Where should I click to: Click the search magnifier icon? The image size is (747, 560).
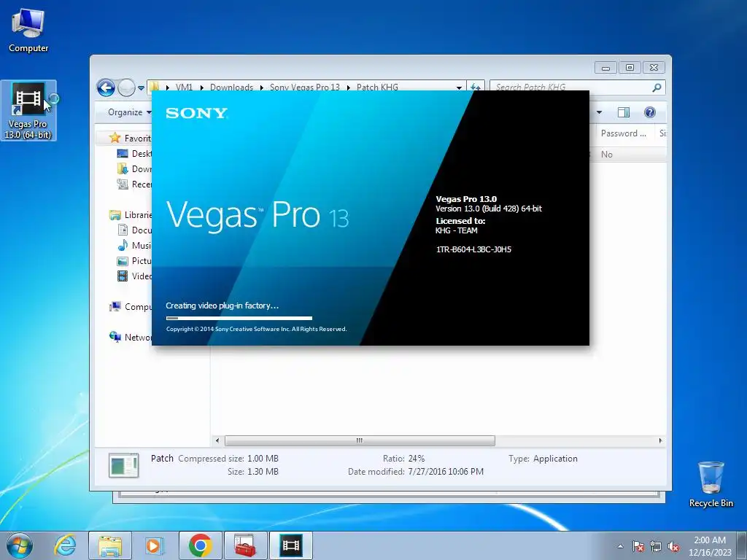(657, 87)
